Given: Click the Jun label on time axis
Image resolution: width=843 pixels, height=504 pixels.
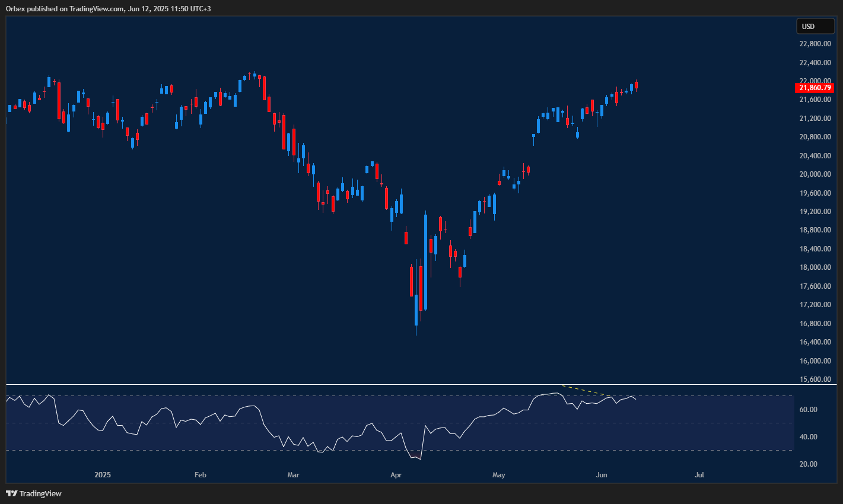Looking at the screenshot, I should [x=602, y=475].
